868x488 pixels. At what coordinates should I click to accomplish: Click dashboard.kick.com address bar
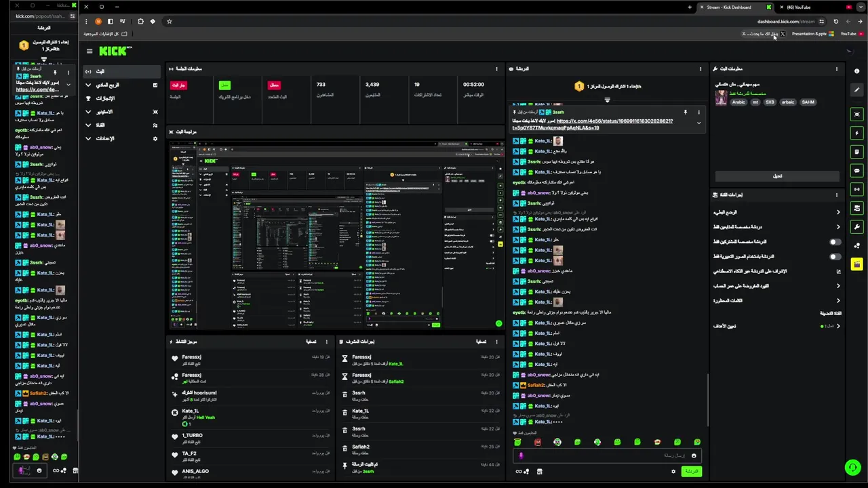point(785,21)
